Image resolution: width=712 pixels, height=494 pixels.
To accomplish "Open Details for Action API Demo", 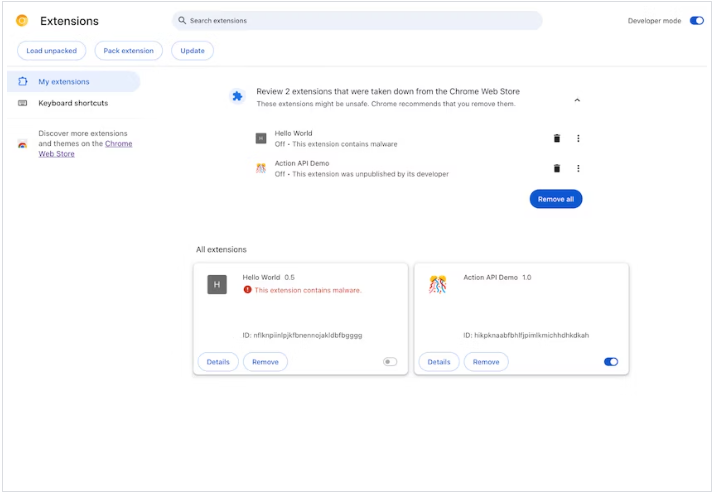I will point(439,362).
